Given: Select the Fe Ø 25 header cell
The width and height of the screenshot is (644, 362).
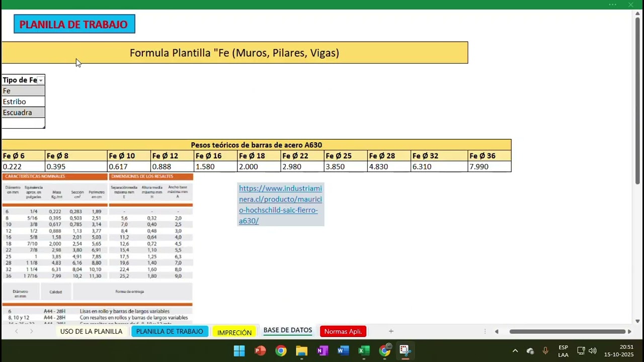Looking at the screenshot, I should click(x=345, y=156).
